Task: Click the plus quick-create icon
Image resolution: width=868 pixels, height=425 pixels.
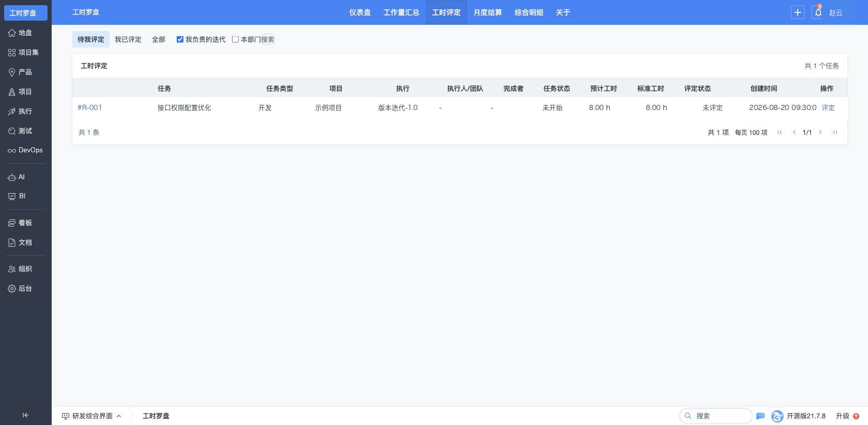Action: coord(798,12)
